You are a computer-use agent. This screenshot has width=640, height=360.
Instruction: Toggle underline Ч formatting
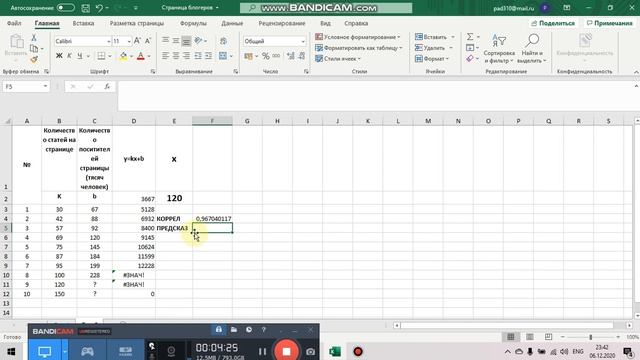coord(80,56)
